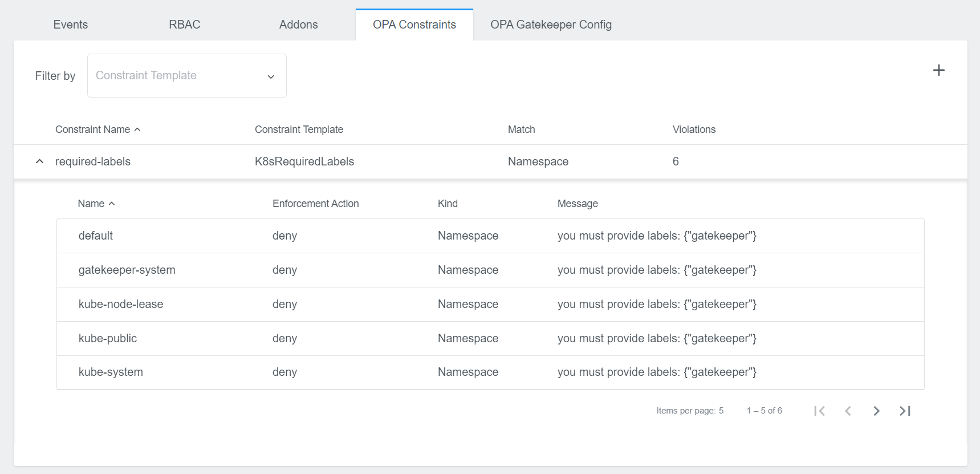Open the Constraint Template filter dropdown
The height and width of the screenshot is (474, 980).
pyautogui.click(x=186, y=76)
